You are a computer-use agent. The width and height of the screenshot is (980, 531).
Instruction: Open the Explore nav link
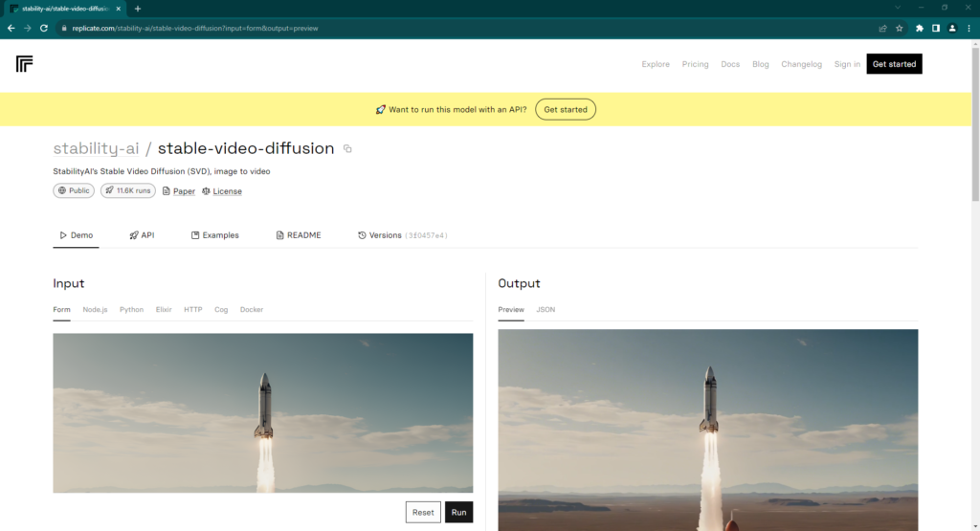(x=656, y=64)
